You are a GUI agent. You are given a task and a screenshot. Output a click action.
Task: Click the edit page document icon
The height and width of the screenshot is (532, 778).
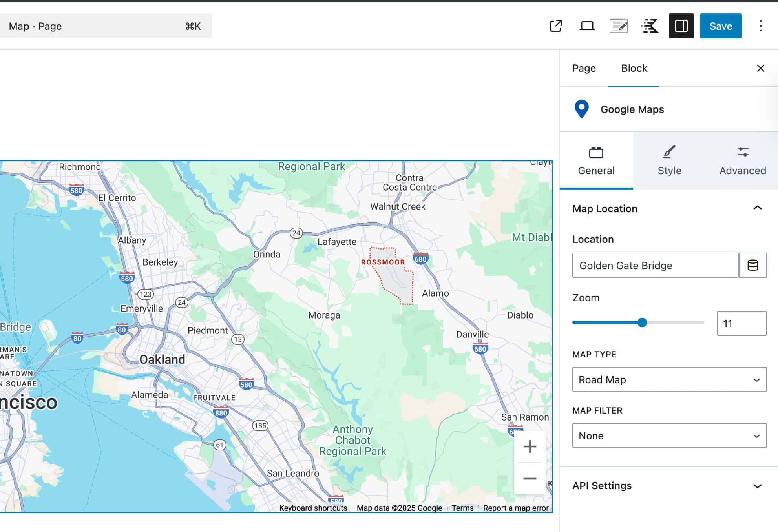[x=619, y=26]
